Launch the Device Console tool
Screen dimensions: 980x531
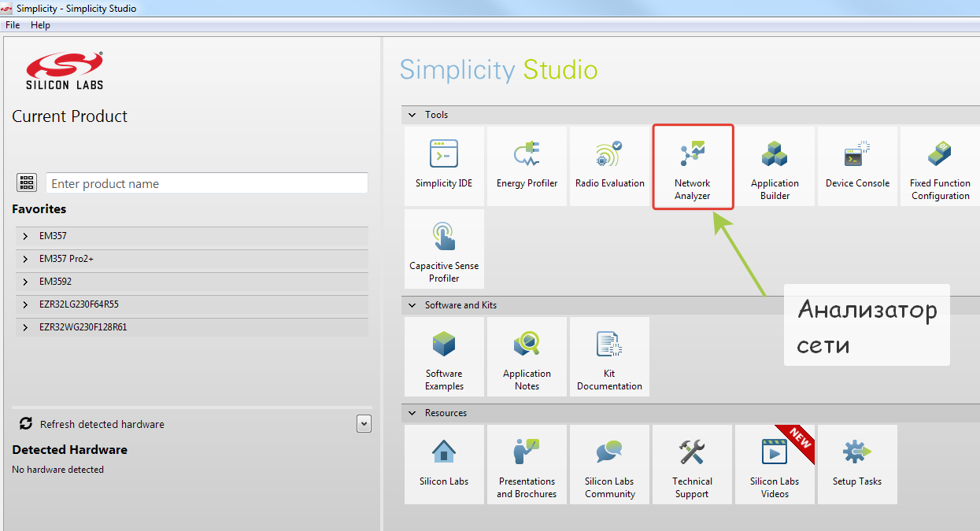click(x=857, y=167)
